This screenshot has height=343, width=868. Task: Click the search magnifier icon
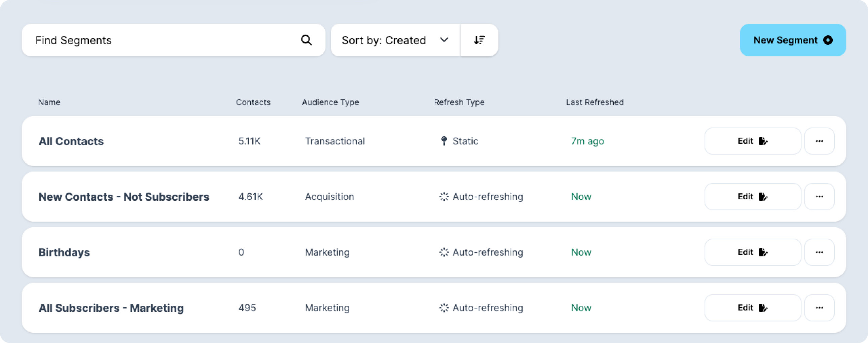pos(306,40)
